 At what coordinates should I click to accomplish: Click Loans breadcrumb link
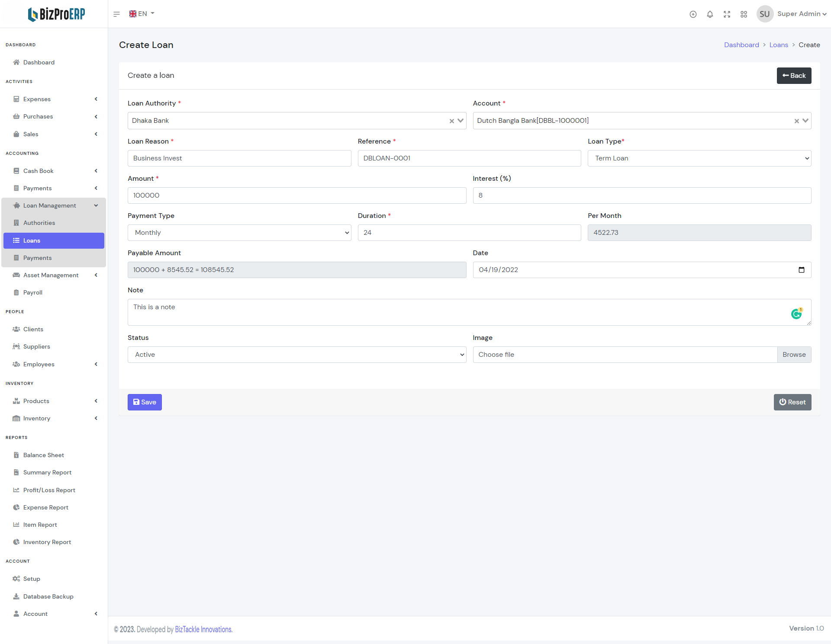778,45
